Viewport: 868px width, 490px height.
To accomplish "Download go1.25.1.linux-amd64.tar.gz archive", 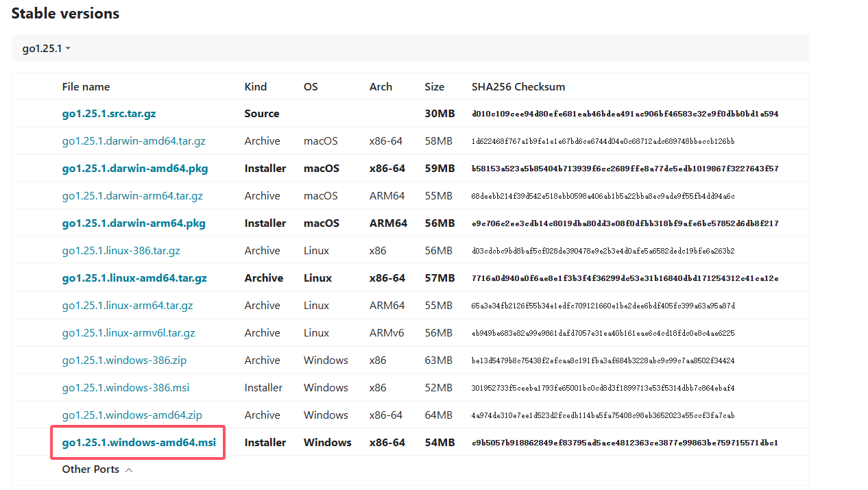I will pyautogui.click(x=134, y=278).
